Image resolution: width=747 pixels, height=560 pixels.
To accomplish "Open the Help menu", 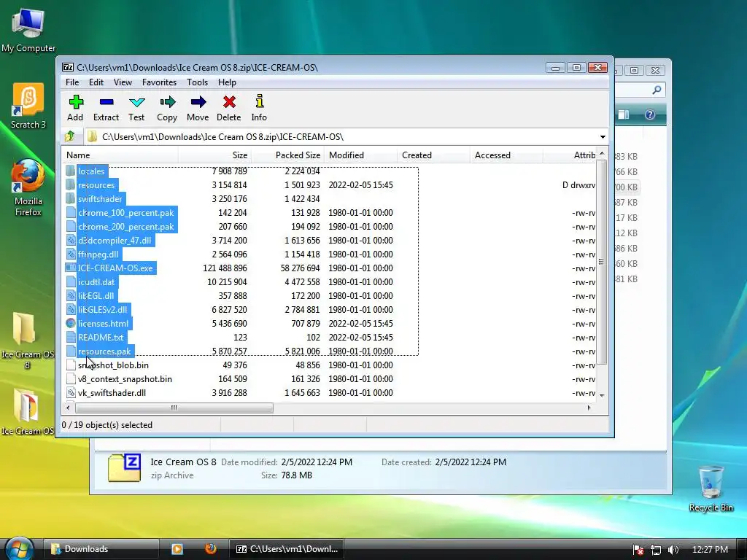I will pyautogui.click(x=228, y=82).
